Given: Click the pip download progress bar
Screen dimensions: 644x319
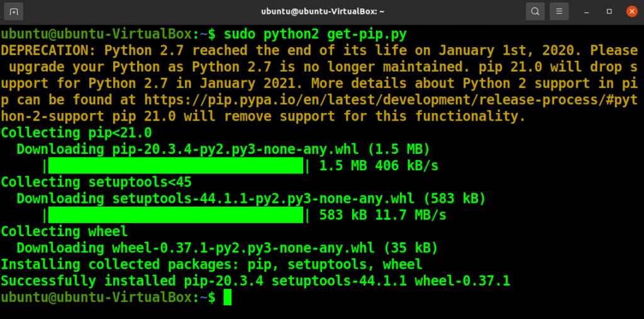Looking at the screenshot, I should coord(176,166).
